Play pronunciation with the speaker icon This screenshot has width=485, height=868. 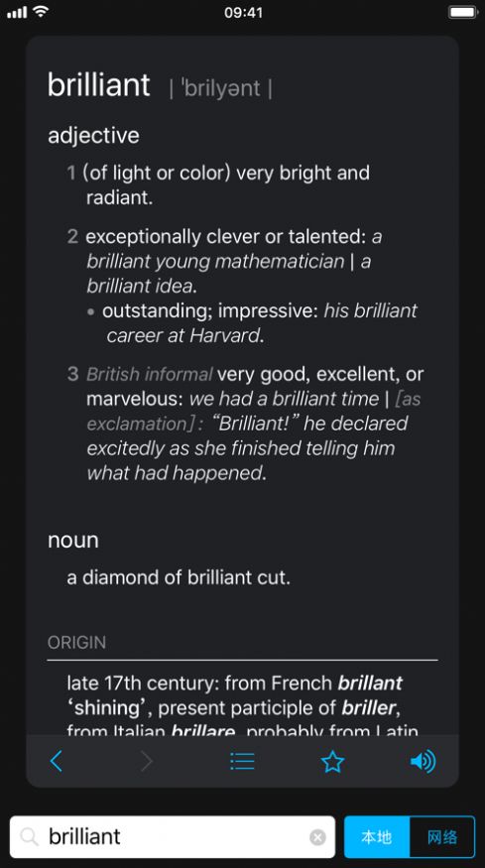pos(423,762)
